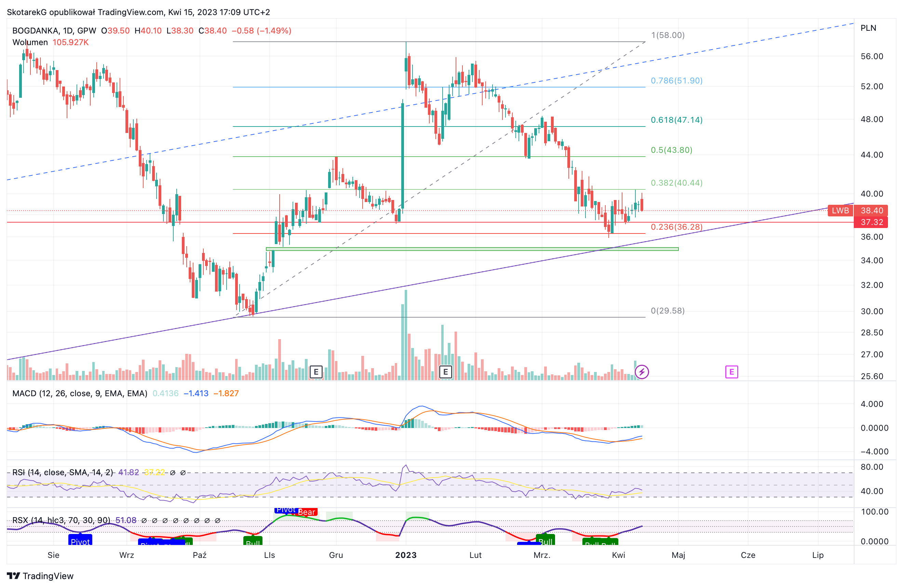The height and width of the screenshot is (588, 903).
Task: Click the green horizontal support zone rectangle
Action: (472, 249)
